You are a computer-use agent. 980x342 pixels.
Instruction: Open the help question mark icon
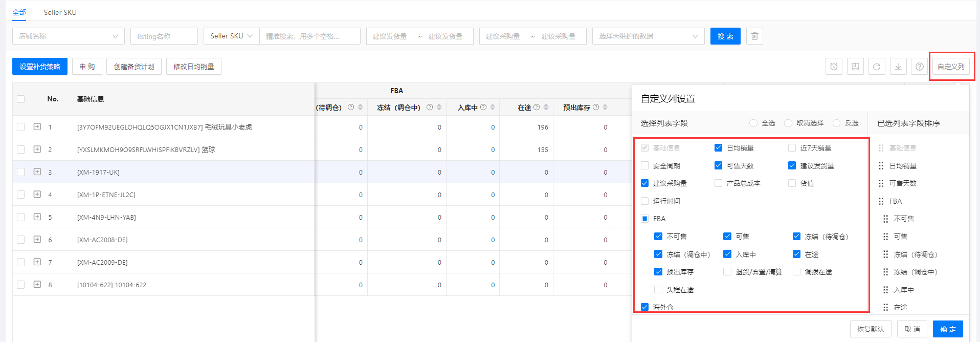[920, 67]
